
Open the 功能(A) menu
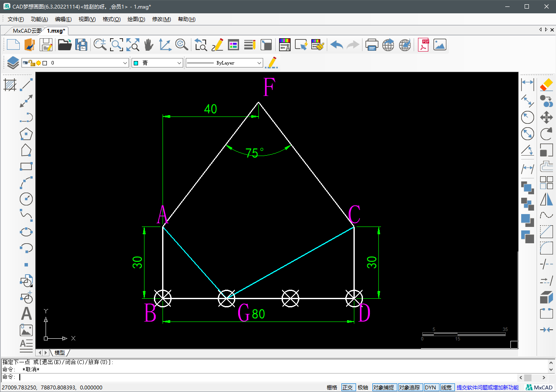click(40, 19)
